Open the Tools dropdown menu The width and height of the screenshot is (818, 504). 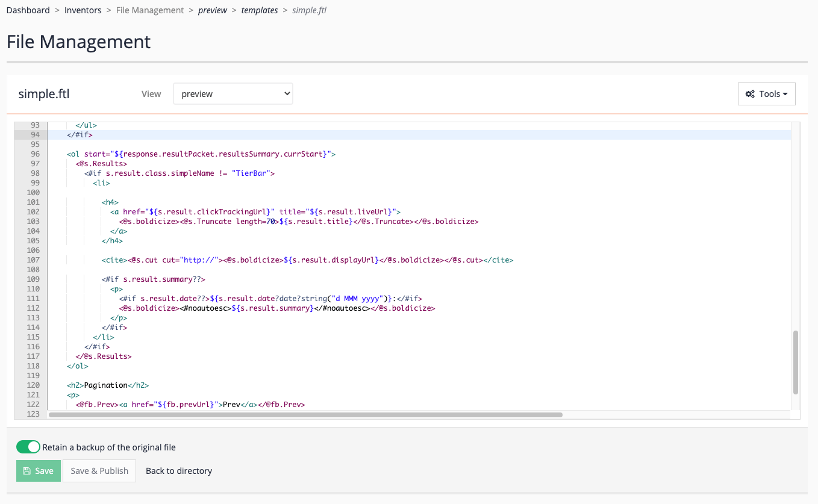(766, 94)
